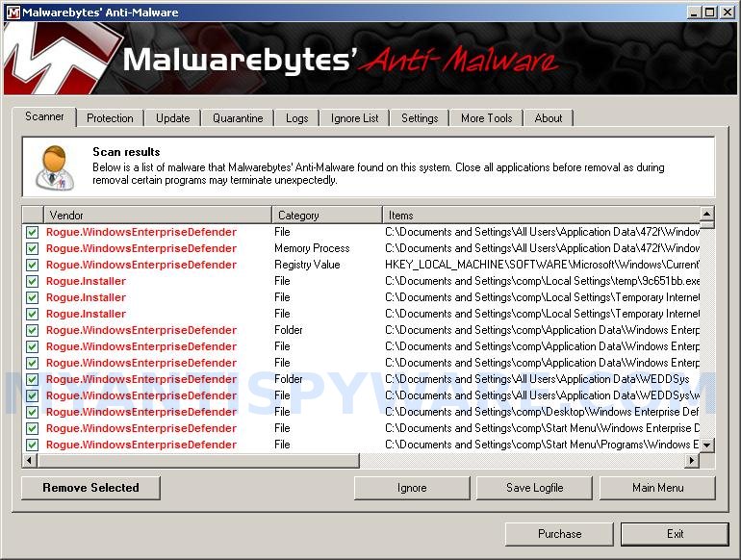Click the Exit button
The width and height of the screenshot is (741, 560).
675,534
